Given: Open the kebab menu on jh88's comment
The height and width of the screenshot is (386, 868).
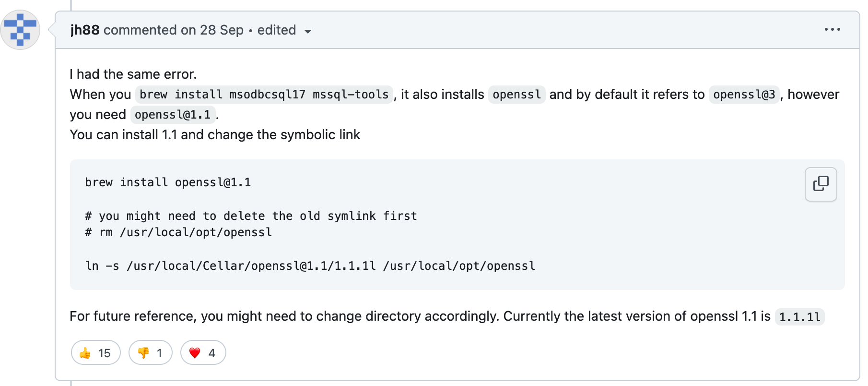Looking at the screenshot, I should 833,29.
